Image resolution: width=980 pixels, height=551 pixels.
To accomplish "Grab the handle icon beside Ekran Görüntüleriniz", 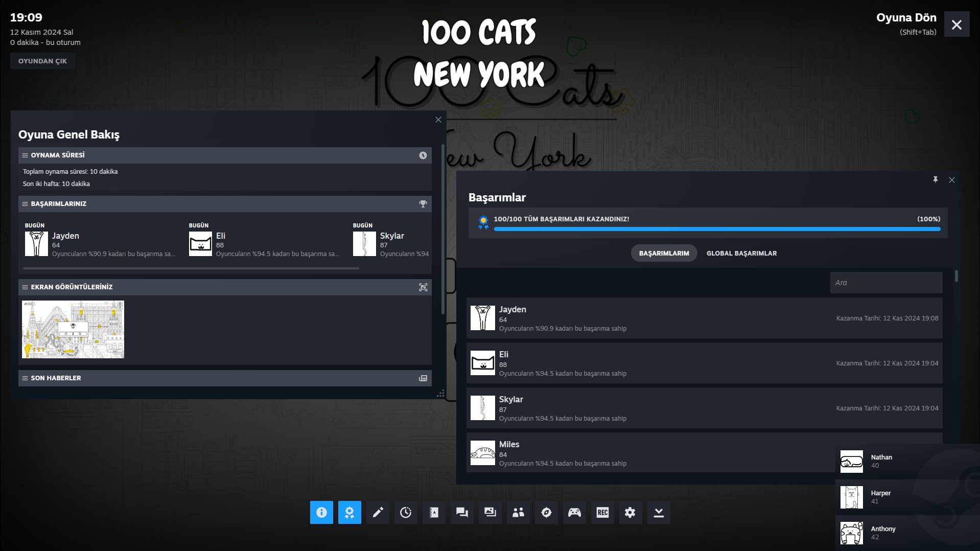I will point(25,287).
